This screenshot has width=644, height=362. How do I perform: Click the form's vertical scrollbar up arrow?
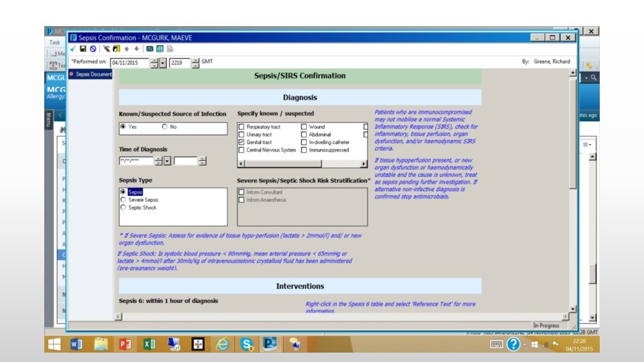(x=572, y=72)
